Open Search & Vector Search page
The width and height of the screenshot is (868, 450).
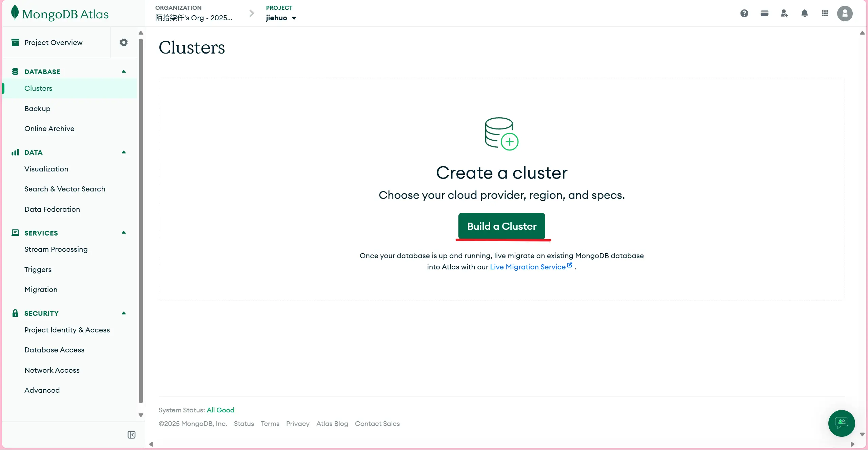65,189
